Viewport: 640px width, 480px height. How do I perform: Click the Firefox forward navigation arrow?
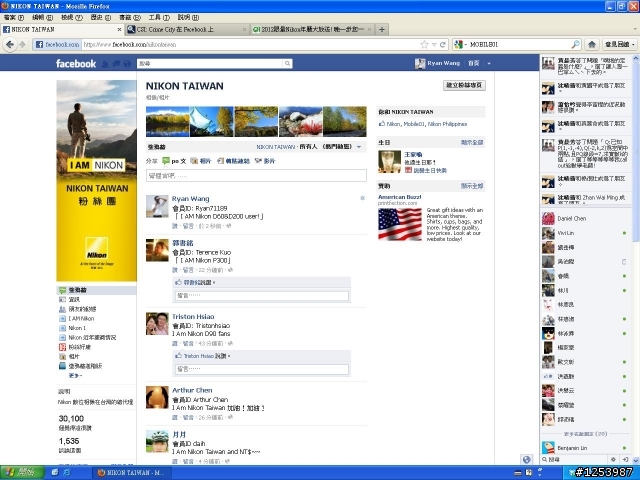[22, 44]
